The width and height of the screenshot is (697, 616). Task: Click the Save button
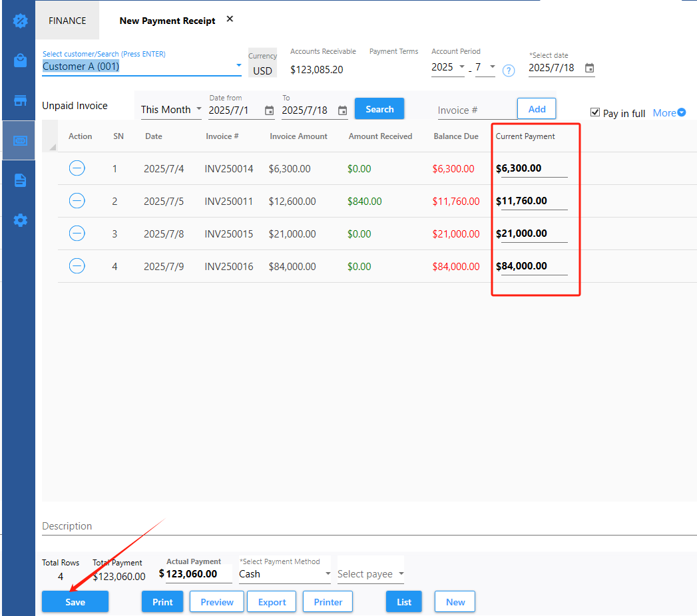[75, 602]
